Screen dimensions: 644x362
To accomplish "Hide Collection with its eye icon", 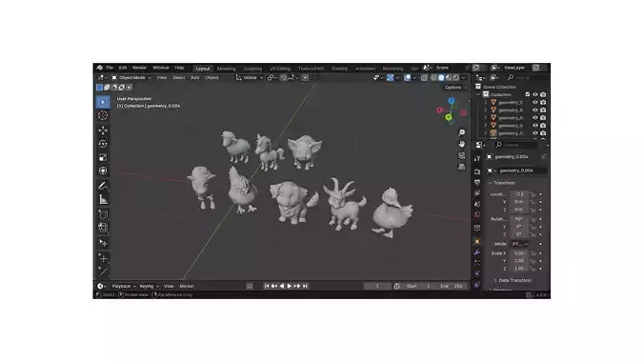I will coord(535,94).
